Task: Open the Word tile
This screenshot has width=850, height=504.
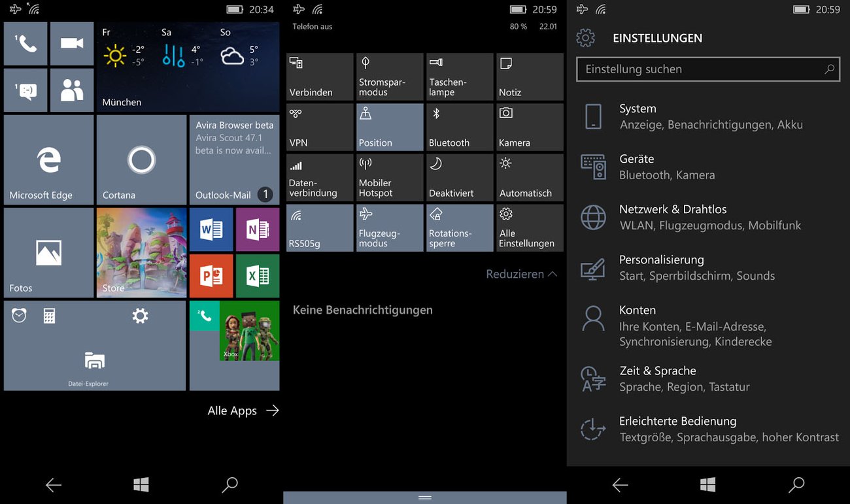Action: (211, 229)
